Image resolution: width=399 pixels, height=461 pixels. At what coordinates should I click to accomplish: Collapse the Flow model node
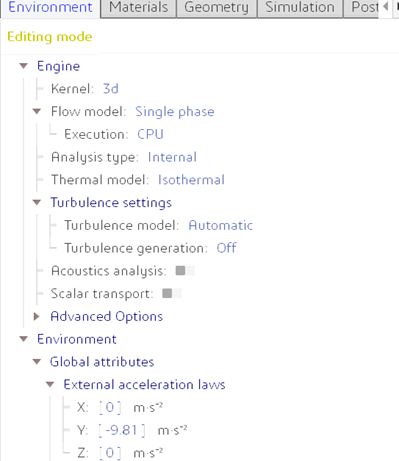tap(37, 111)
